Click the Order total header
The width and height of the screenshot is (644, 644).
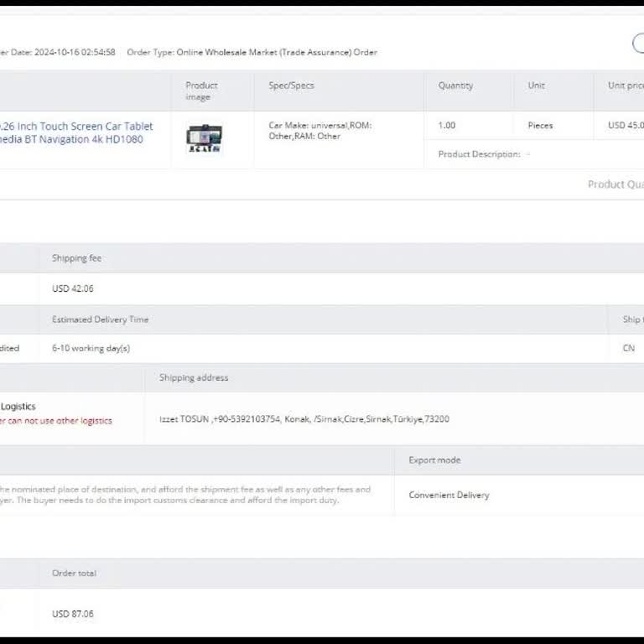click(74, 573)
